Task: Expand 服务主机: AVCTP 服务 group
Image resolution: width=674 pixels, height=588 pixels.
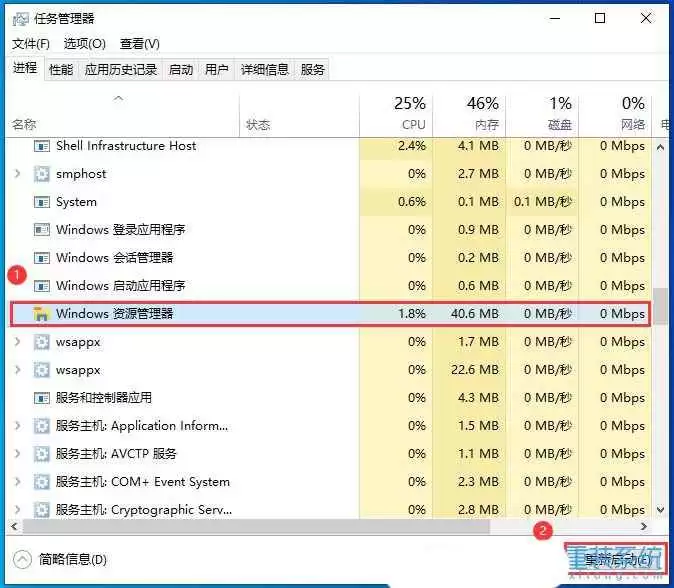Action: tap(17, 453)
